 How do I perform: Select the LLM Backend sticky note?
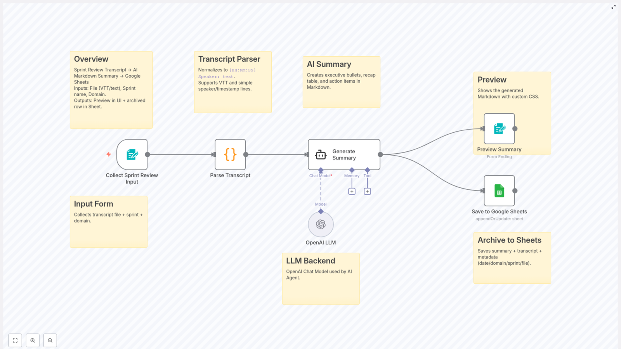321,291
